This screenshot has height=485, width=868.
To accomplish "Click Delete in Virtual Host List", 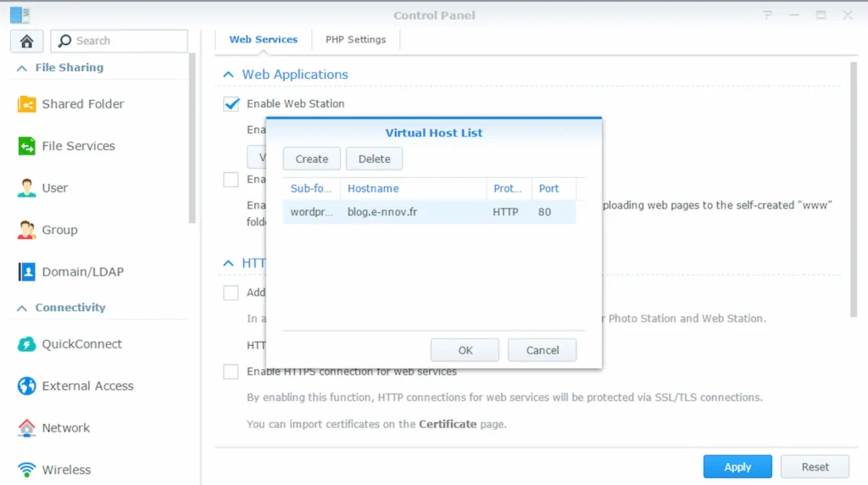I will 374,159.
